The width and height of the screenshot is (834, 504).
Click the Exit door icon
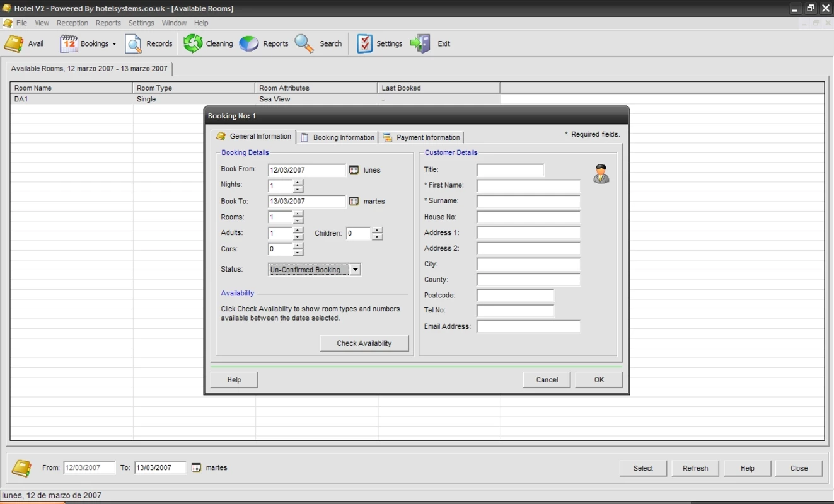click(x=420, y=43)
